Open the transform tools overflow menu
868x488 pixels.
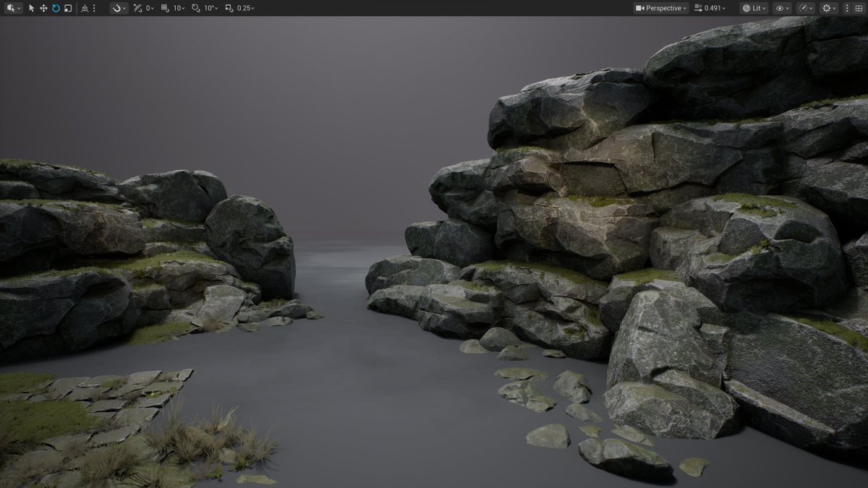coord(94,8)
